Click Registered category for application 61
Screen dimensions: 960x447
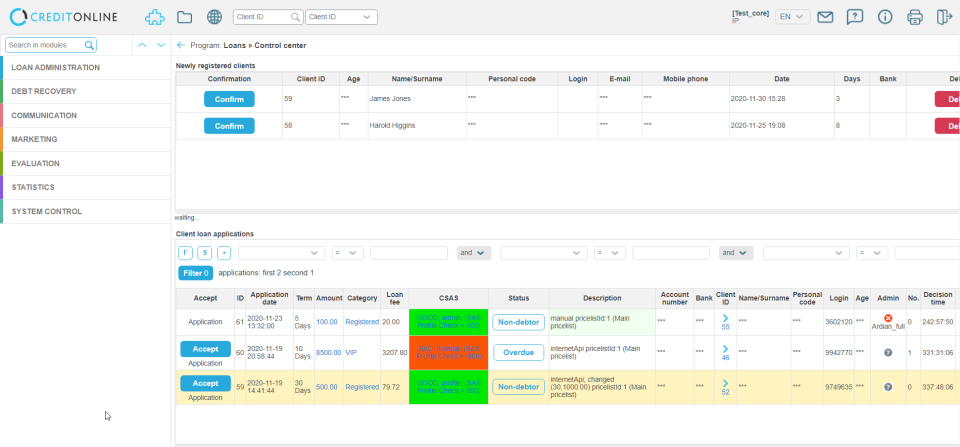coord(362,322)
